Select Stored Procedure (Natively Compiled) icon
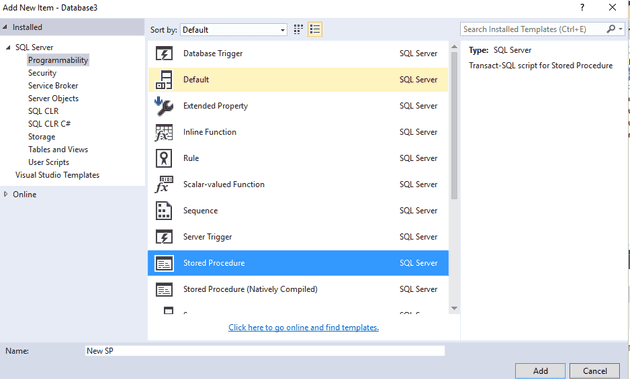 point(164,289)
